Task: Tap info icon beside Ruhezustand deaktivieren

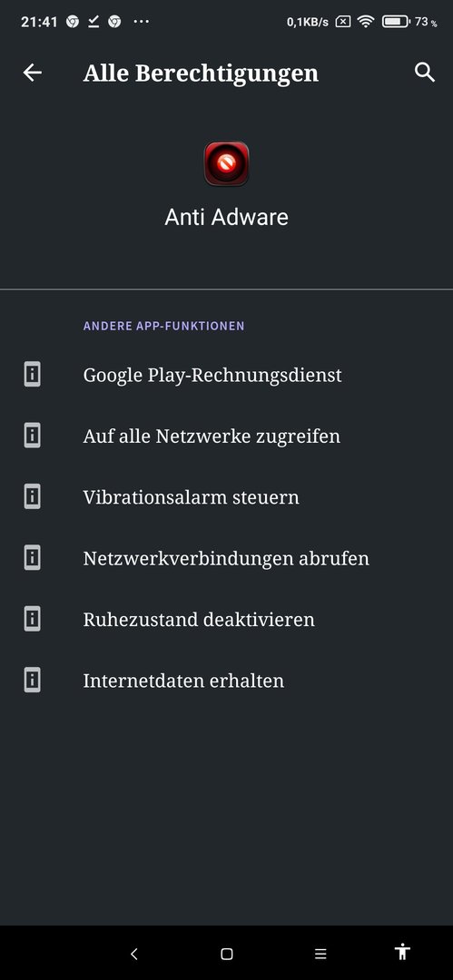Action: 33,620
